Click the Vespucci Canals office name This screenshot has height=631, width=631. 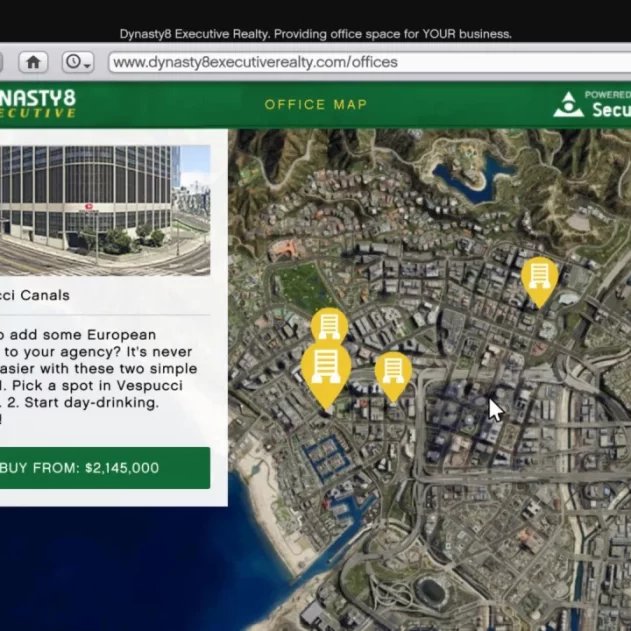(35, 295)
